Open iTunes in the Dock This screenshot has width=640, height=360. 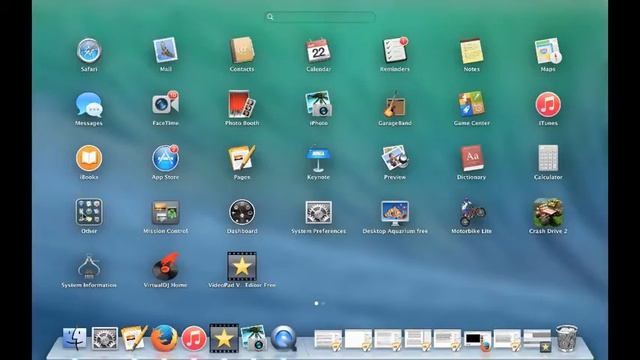(x=194, y=338)
